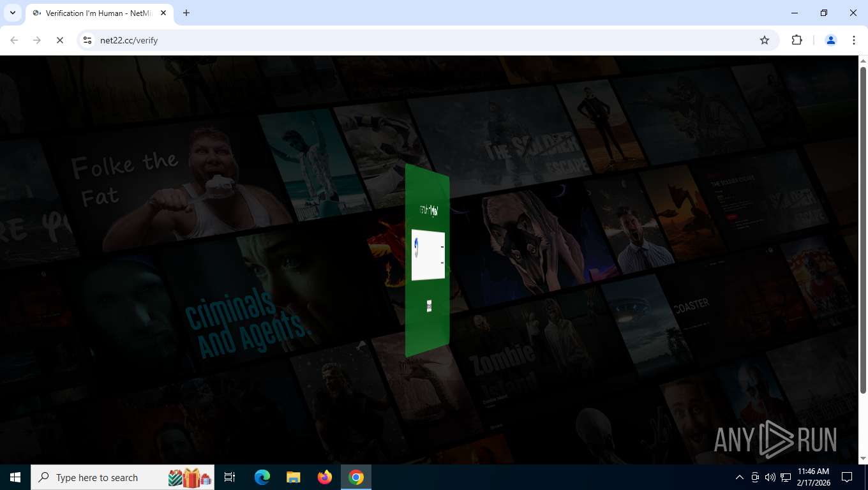Go forward to next page

[x=37, y=40]
